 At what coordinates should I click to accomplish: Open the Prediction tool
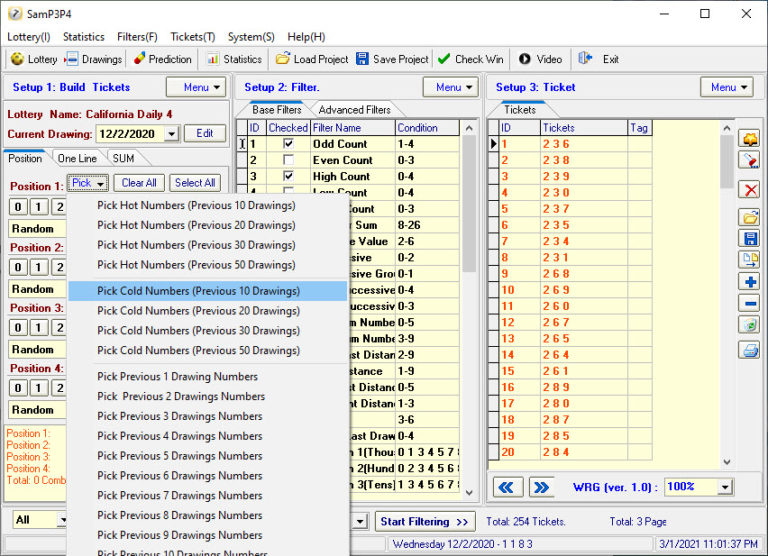pos(163,59)
